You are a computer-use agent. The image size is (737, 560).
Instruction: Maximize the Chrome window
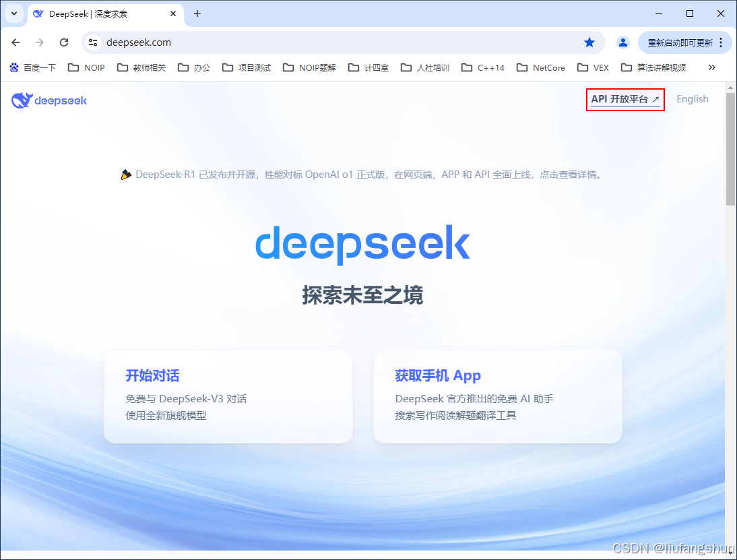click(690, 13)
